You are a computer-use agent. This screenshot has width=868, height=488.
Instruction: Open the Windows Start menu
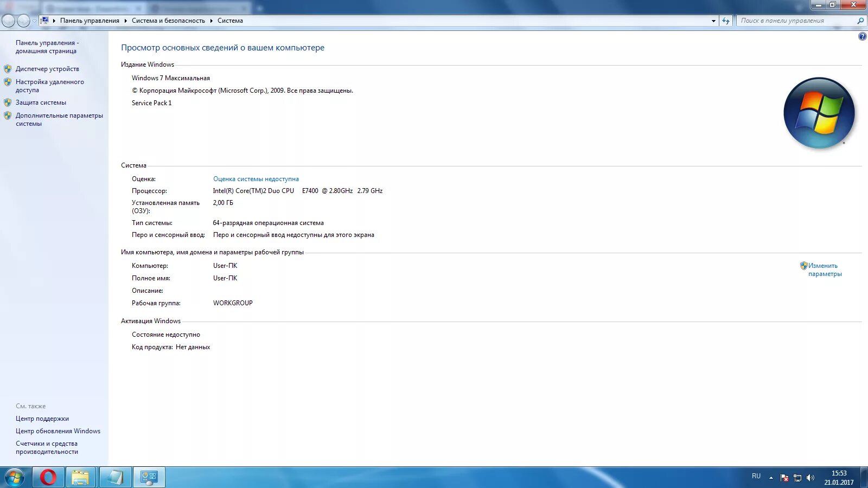tap(15, 477)
